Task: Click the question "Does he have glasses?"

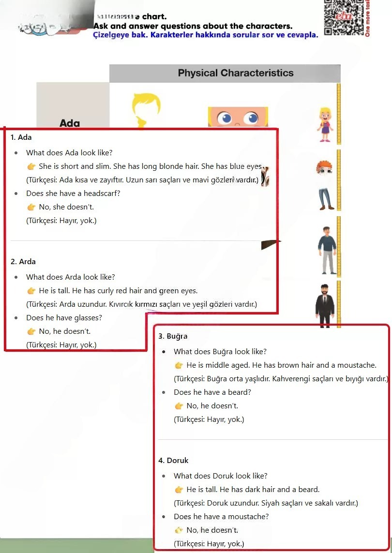Action: coord(64,318)
